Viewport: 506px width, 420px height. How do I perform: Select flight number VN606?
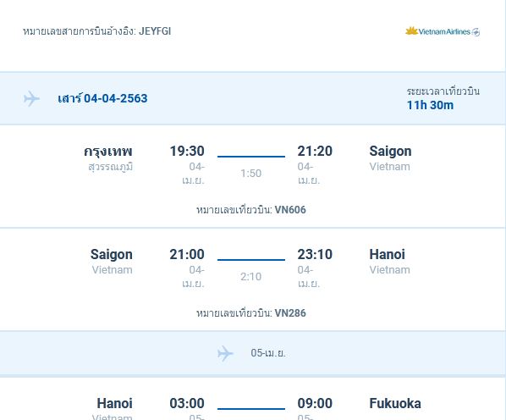[x=290, y=210]
